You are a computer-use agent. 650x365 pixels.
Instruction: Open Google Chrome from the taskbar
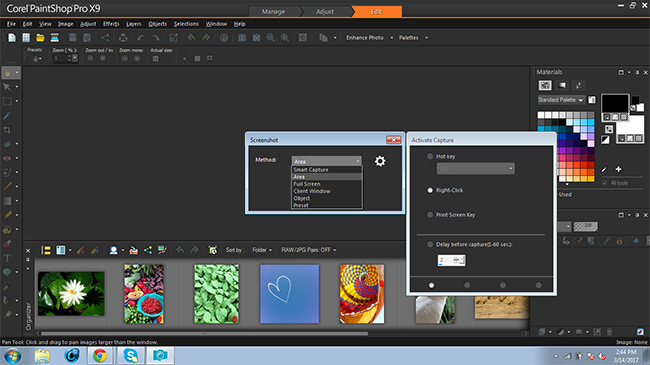(x=99, y=355)
